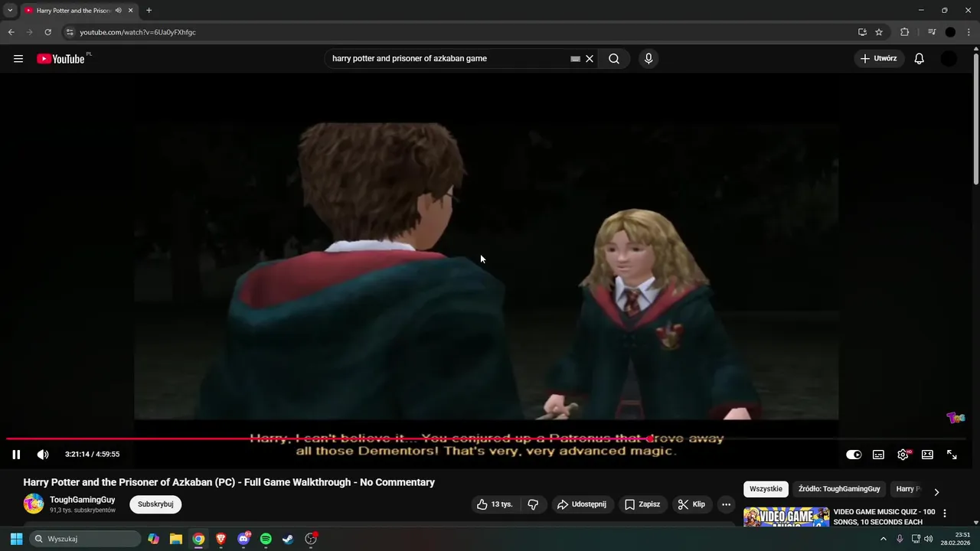This screenshot has width=980, height=551.
Task: Open the Chrome profile avatar
Action: point(950,32)
